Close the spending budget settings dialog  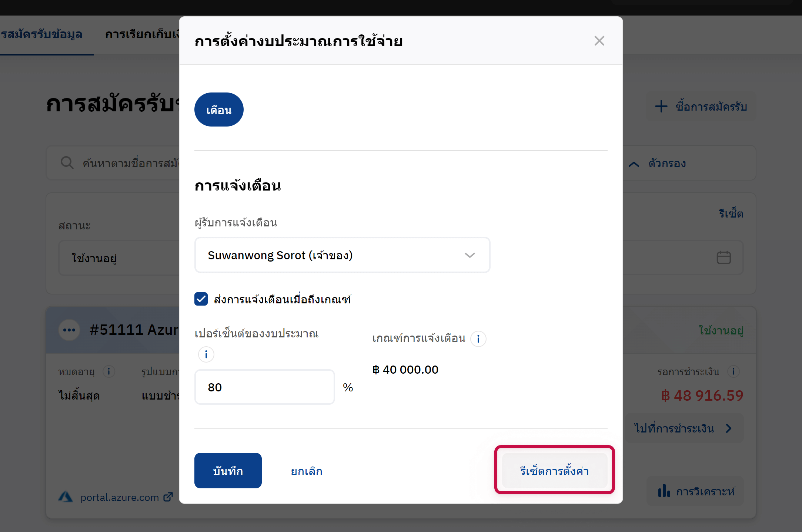click(x=599, y=41)
